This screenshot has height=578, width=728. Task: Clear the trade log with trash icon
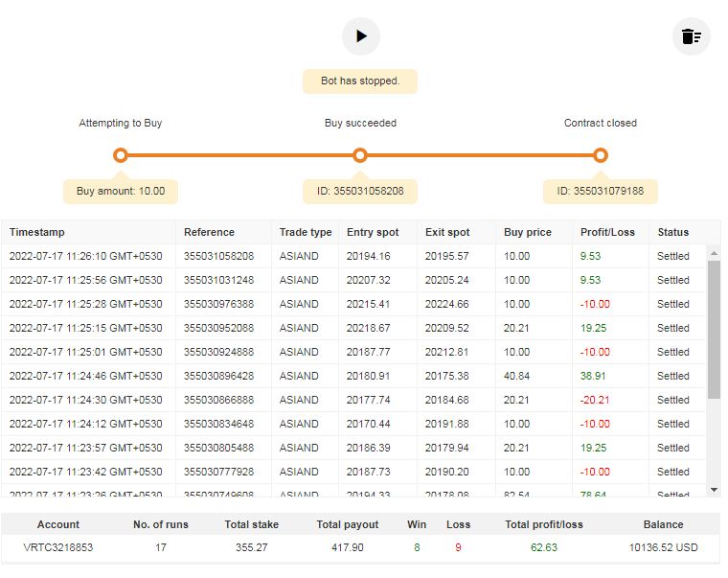[692, 36]
